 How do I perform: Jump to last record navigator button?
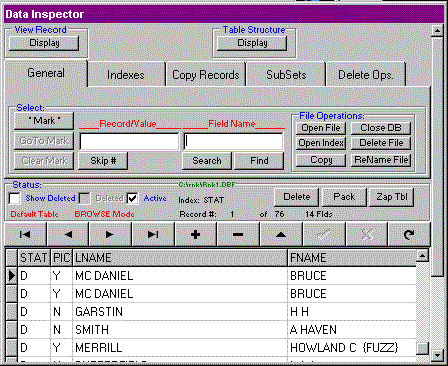pos(153,235)
